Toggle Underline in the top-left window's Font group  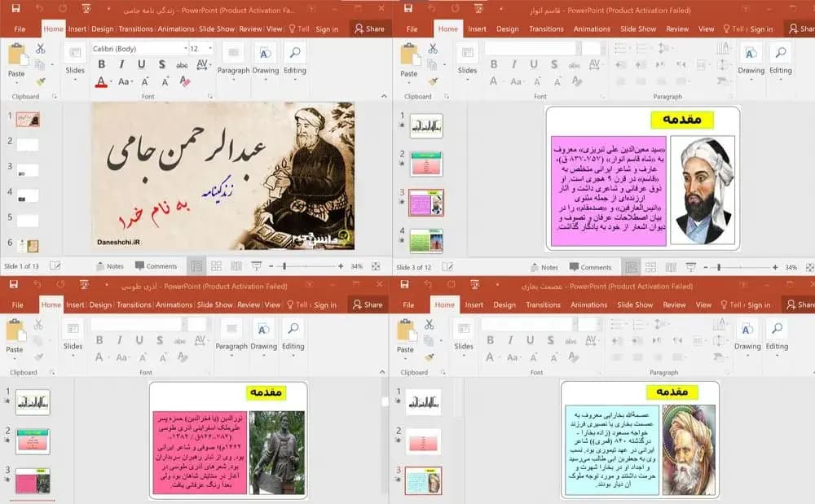pyautogui.click(x=141, y=64)
